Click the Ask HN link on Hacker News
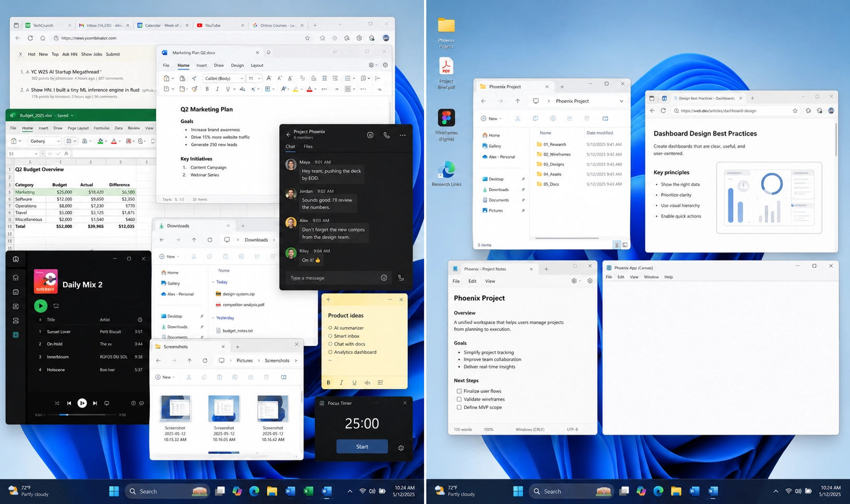850x504 pixels. tap(69, 54)
